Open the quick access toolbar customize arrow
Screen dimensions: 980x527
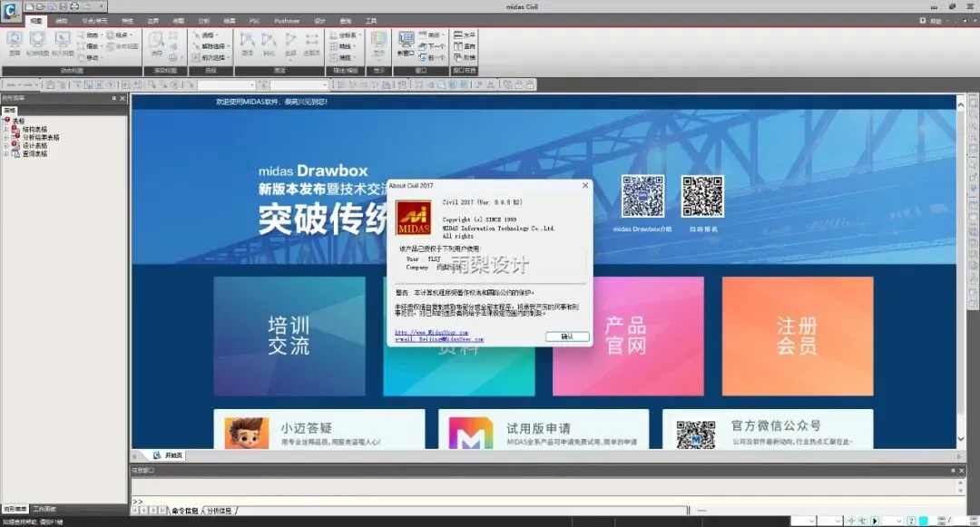tap(102, 6)
